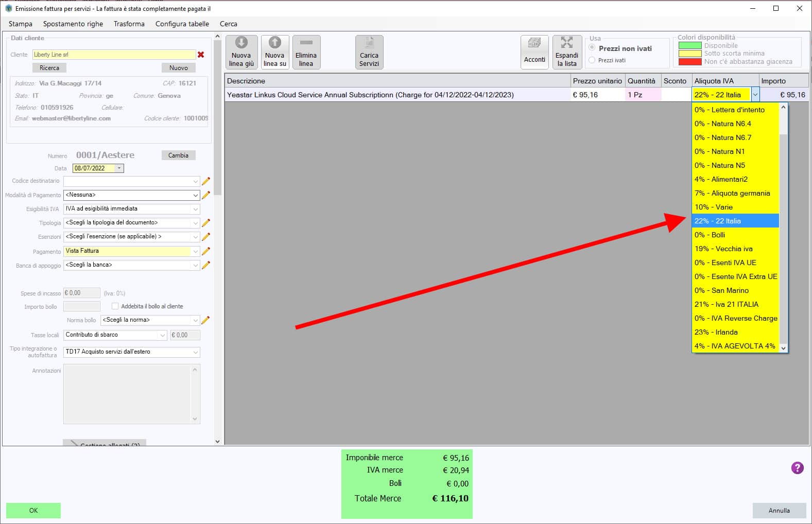
Task: Select 0% - Natura N6.4 option
Action: [x=735, y=124]
